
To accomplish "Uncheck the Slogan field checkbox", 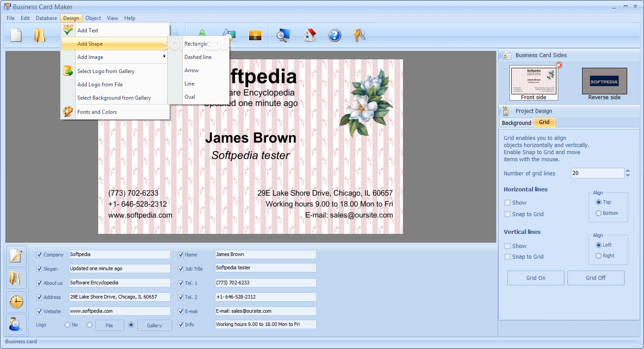I will point(38,268).
